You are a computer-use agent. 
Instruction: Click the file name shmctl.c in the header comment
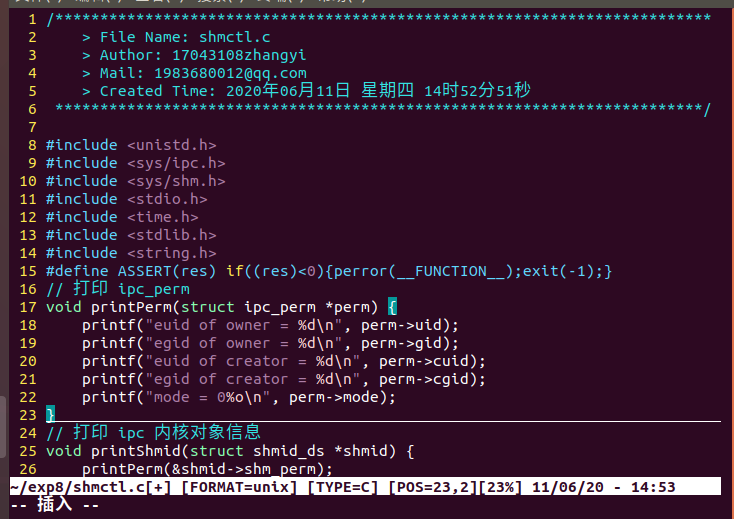[235, 37]
